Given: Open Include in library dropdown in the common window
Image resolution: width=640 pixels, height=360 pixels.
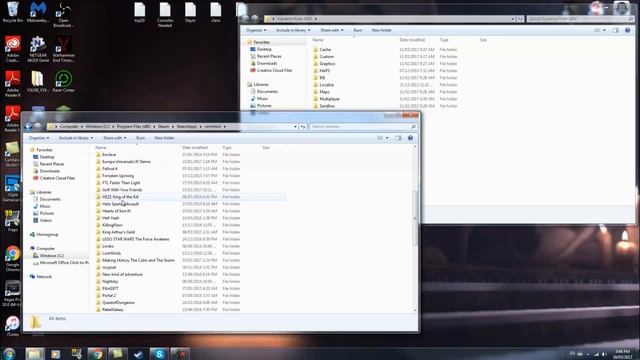Looking at the screenshot, I should (76, 138).
